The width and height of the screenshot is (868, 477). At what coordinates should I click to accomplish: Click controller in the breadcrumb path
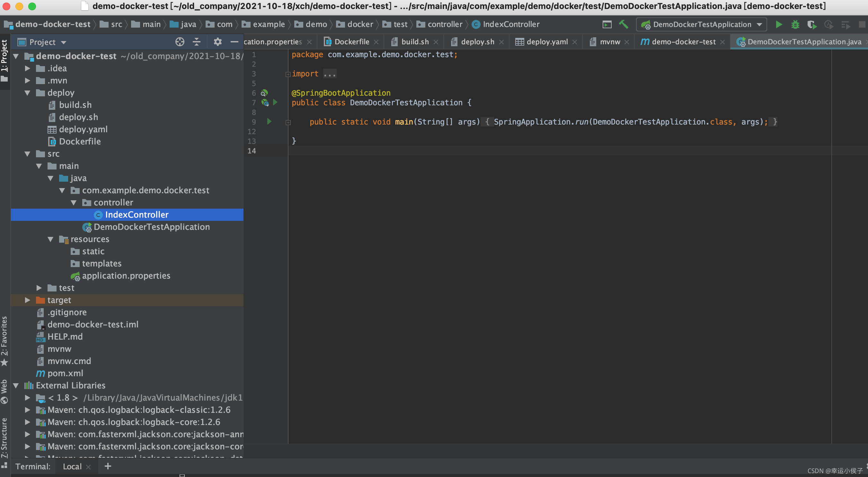coord(445,25)
